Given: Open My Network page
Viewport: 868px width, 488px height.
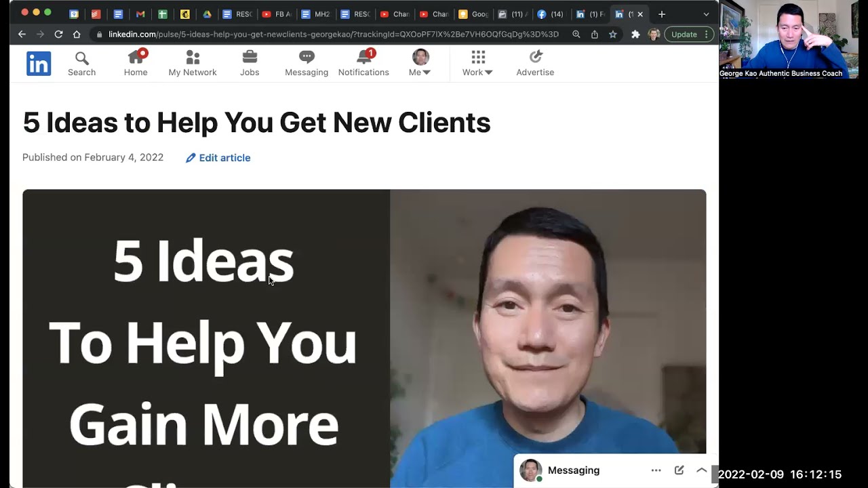Looking at the screenshot, I should coord(193,64).
